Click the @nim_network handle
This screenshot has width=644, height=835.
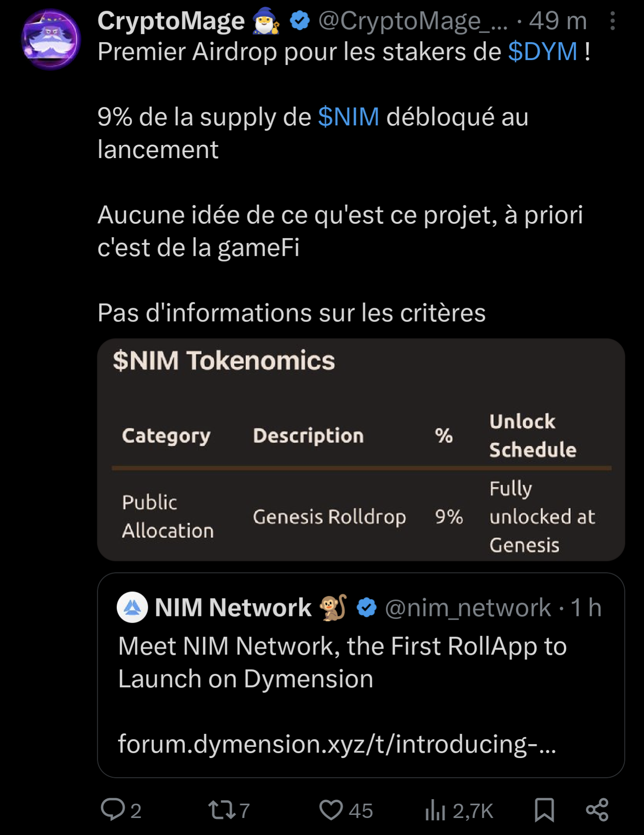pos(468,608)
